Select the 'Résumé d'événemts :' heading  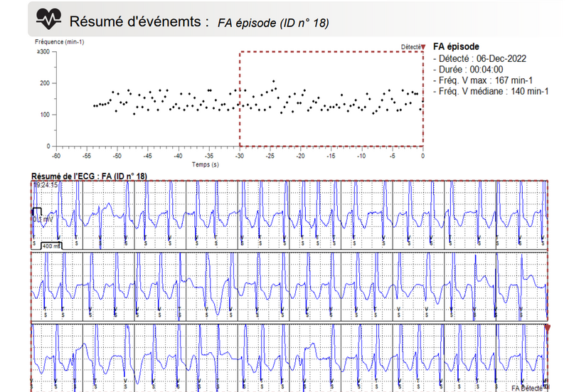(x=139, y=21)
